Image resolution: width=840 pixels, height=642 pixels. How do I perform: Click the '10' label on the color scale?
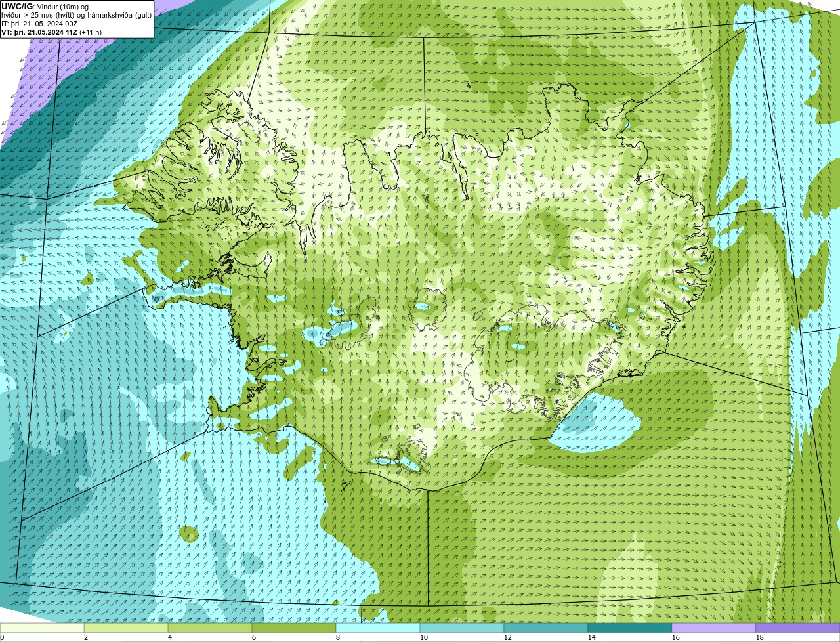(x=424, y=637)
